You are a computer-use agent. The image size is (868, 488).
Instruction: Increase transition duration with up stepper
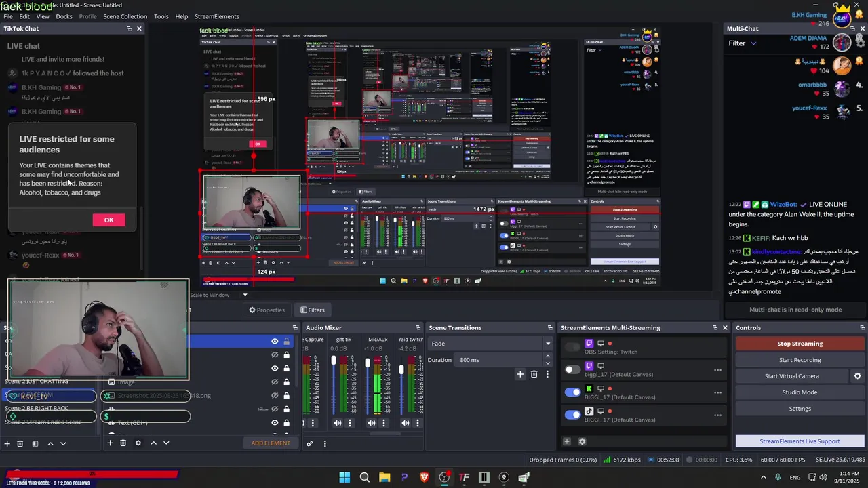coord(549,357)
